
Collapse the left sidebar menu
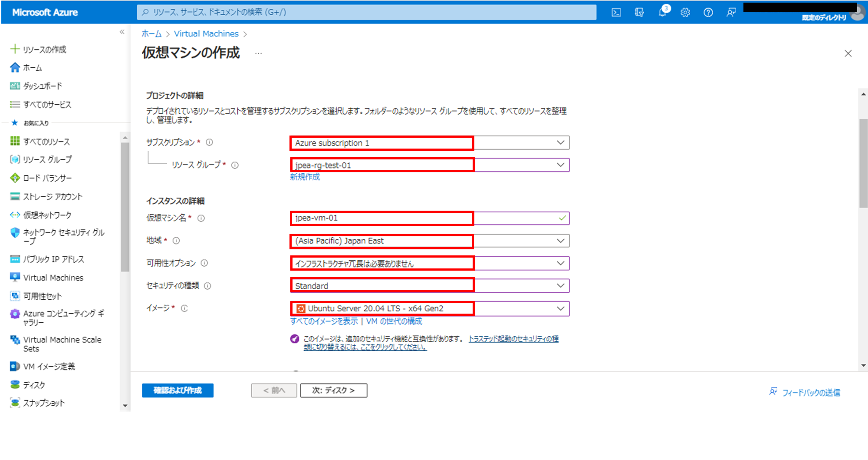pos(122,32)
